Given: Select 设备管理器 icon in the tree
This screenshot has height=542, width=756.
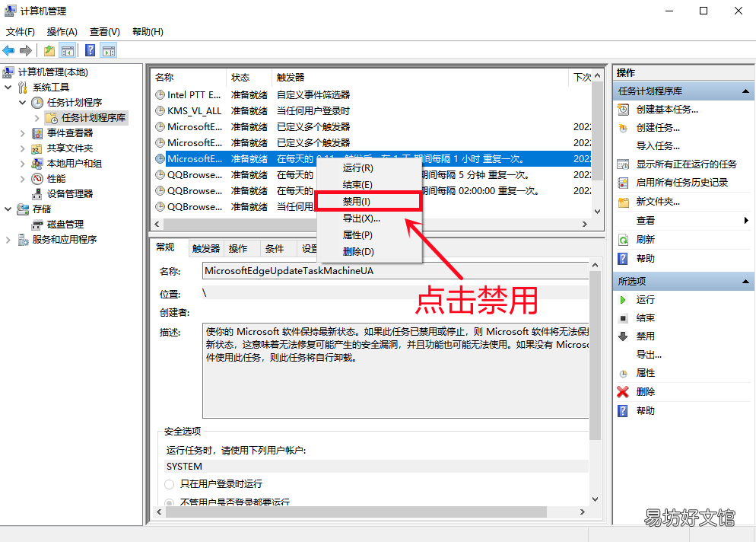Looking at the screenshot, I should coord(37,193).
